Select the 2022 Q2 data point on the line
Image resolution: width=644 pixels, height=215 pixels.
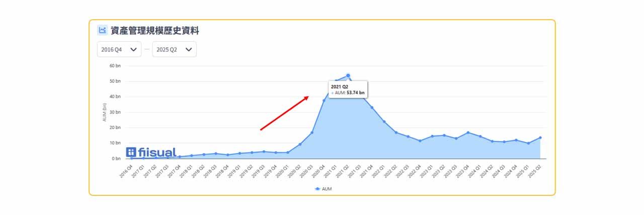(396, 132)
